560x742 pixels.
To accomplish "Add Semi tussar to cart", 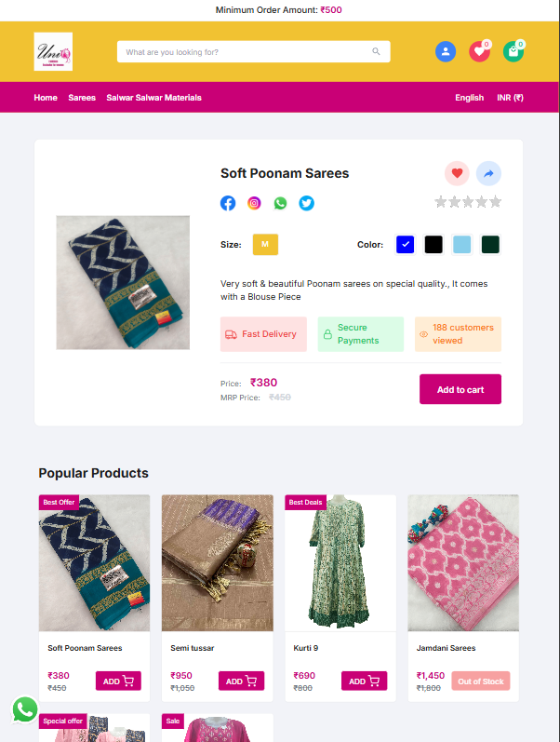I will click(241, 681).
